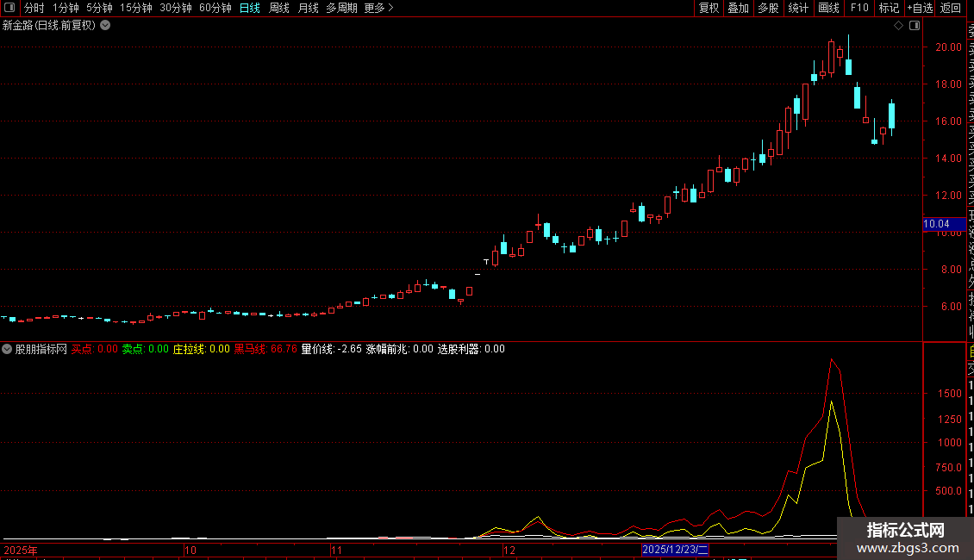Click the month 10 time axis label
This screenshot has width=974, height=560.
coord(190,550)
